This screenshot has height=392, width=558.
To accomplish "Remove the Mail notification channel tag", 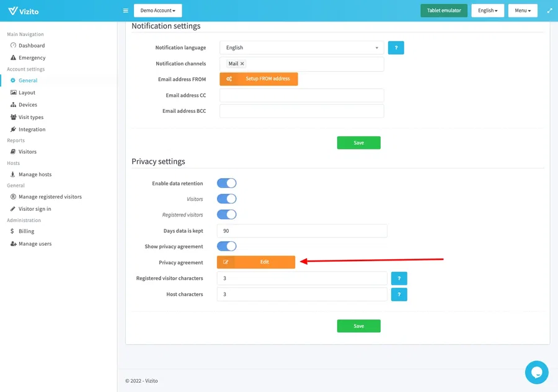I will (x=242, y=64).
